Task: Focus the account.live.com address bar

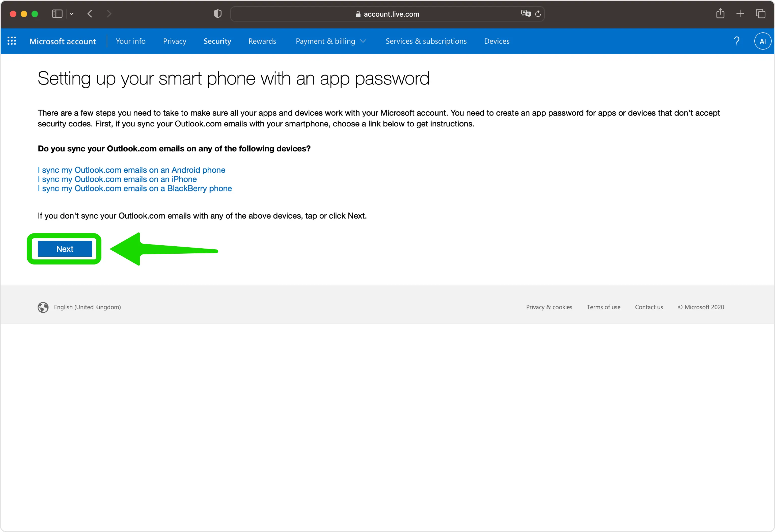Action: coord(387,14)
